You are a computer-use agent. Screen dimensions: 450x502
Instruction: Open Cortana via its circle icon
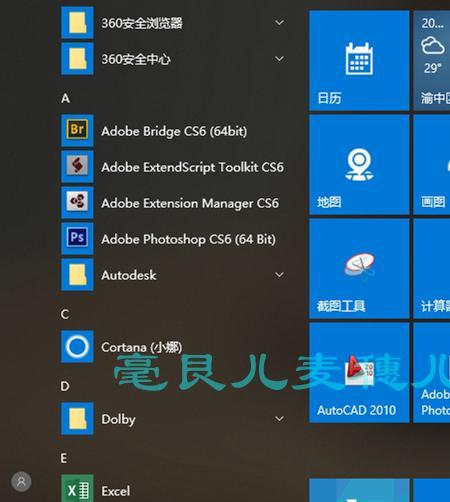[77, 347]
